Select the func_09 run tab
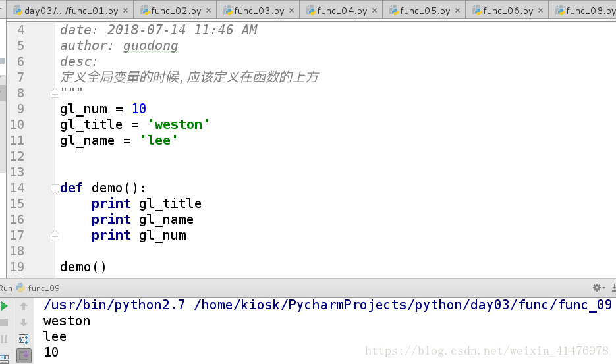This screenshot has height=364, width=616. (38, 288)
